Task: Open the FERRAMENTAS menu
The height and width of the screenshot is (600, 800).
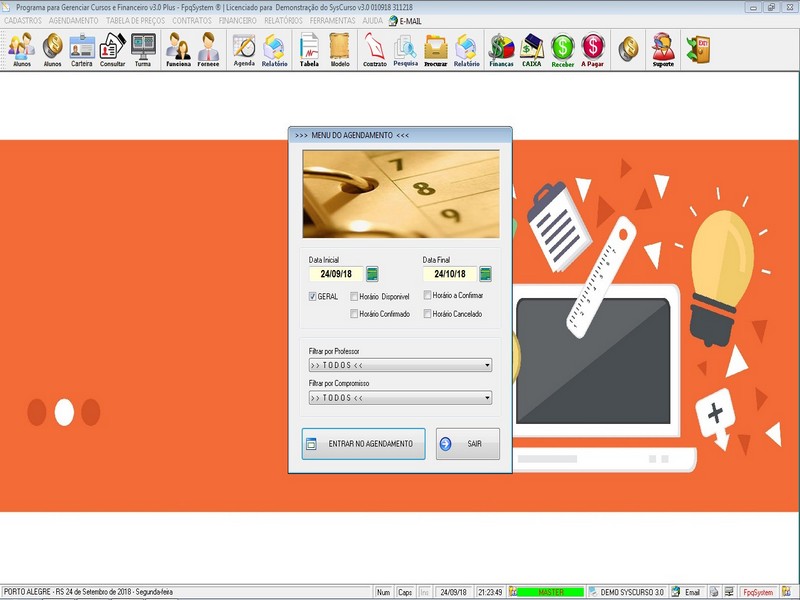Action: click(333, 21)
